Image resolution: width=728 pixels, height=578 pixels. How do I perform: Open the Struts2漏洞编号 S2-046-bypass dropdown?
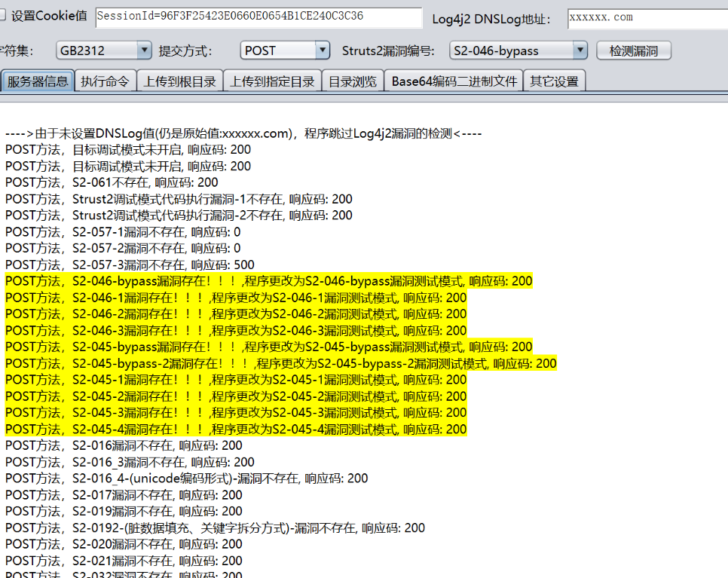click(518, 50)
